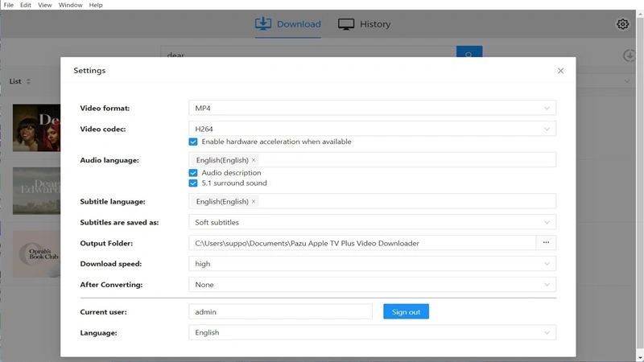Expand the chevron right of the List header

point(627,81)
